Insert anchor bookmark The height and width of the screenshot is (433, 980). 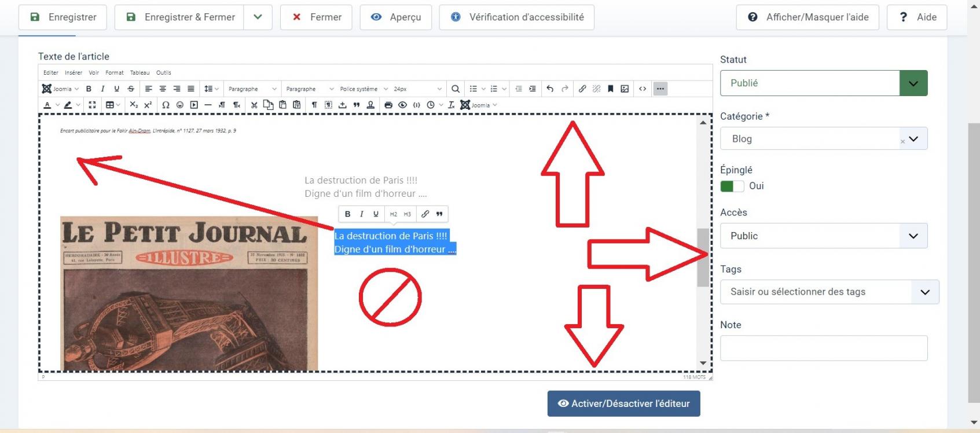point(610,89)
